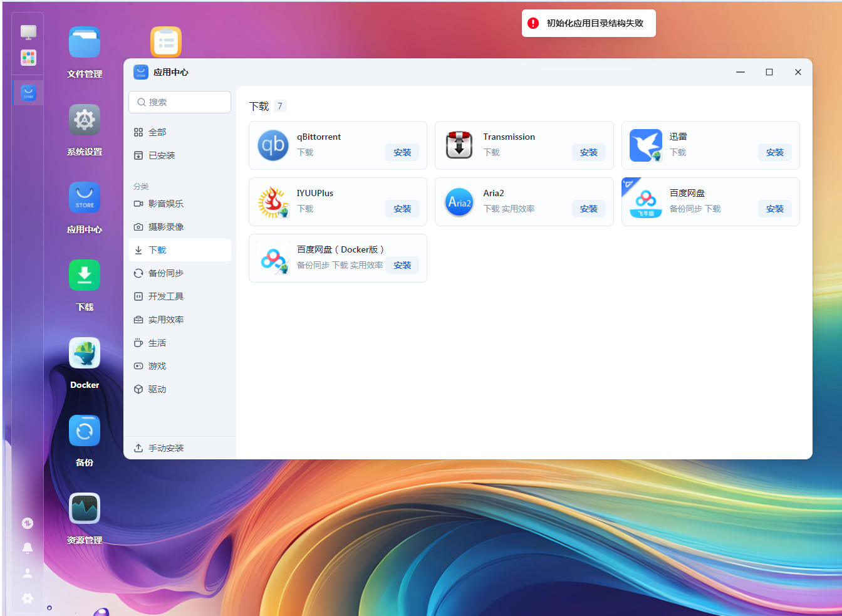This screenshot has height=616, width=842.
Task: Click the 百度网盘 飞牛版 app icon
Action: 646,202
